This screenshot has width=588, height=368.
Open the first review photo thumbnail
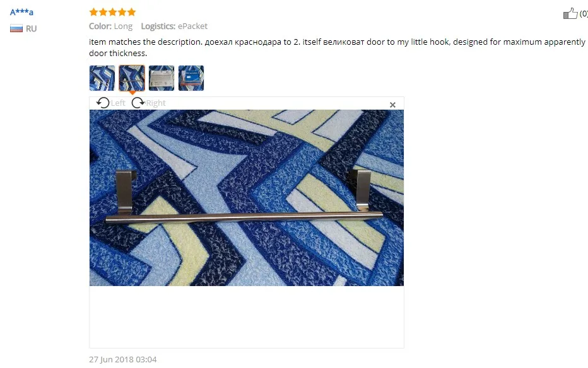(x=102, y=78)
